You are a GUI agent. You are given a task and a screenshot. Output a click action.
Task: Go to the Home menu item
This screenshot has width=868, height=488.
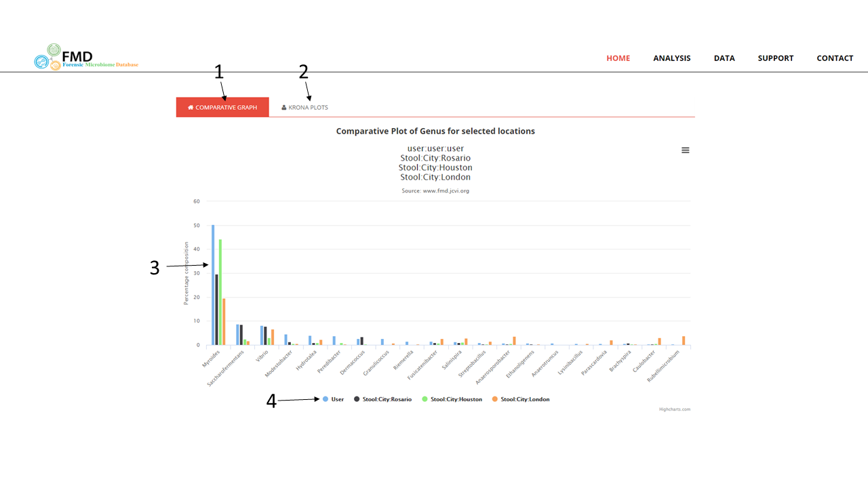618,58
